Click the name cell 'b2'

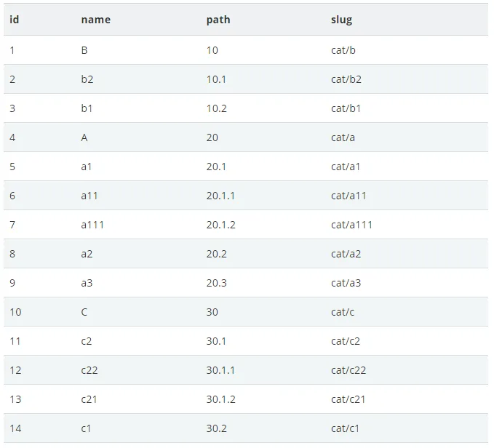coord(87,79)
